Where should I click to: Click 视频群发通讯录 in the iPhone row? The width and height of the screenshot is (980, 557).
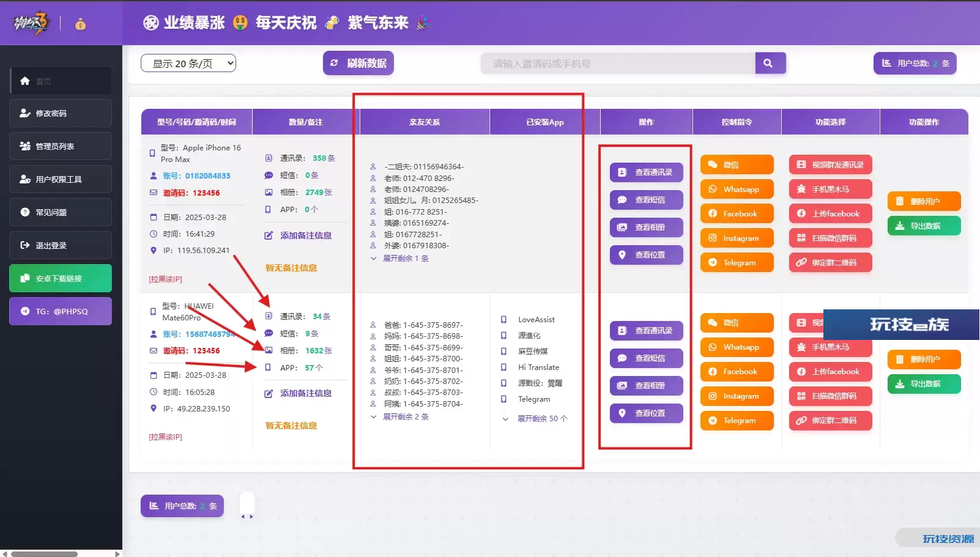click(830, 164)
